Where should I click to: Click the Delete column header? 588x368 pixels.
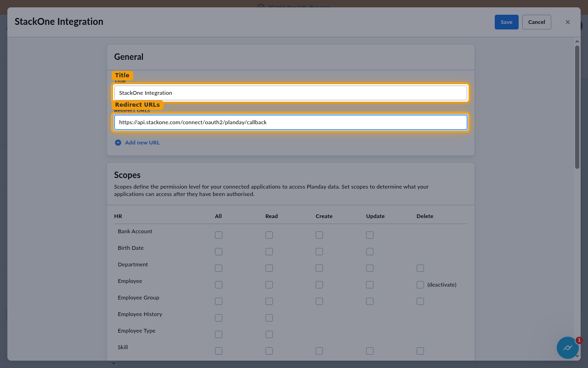click(x=425, y=216)
